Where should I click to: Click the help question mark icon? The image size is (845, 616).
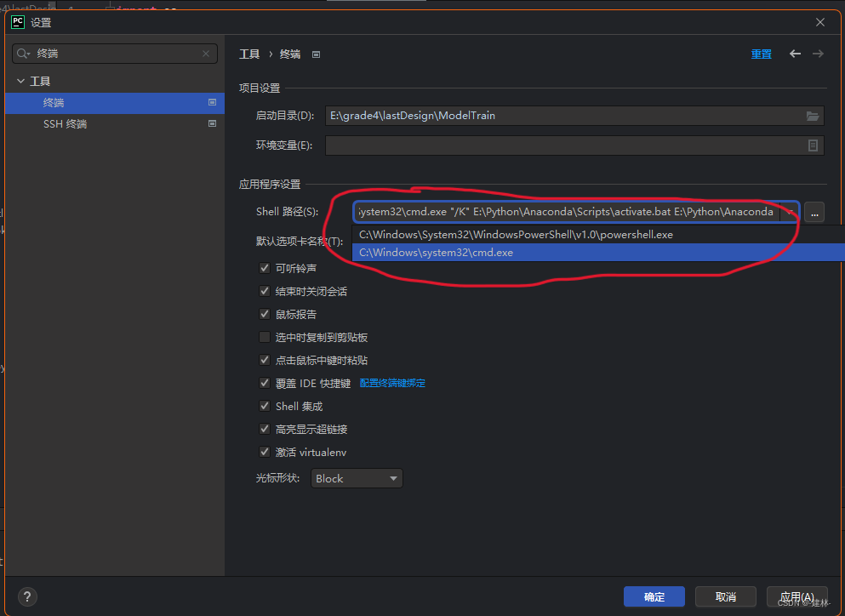point(26,596)
